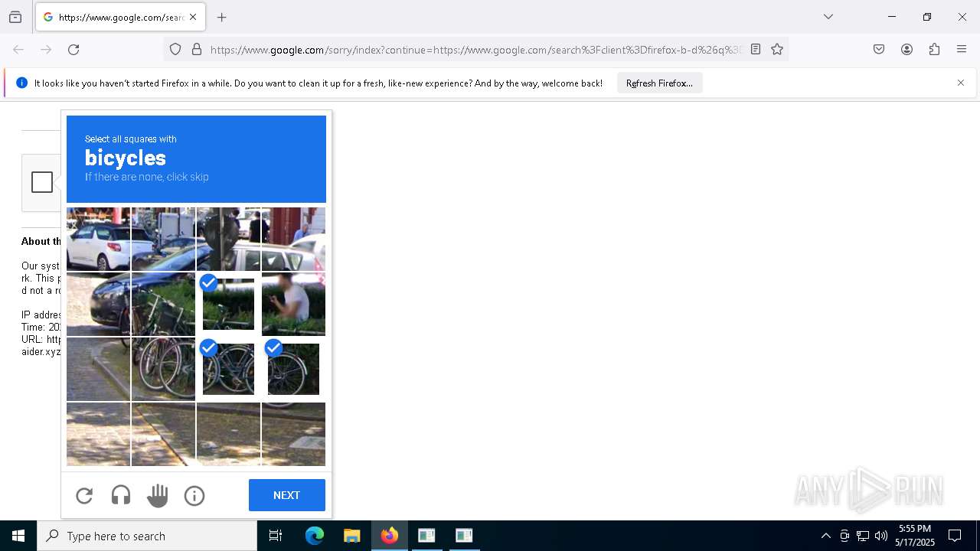Screen dimensions: 980x551
Task: Bookmark this page with the star icon
Action: point(777,49)
